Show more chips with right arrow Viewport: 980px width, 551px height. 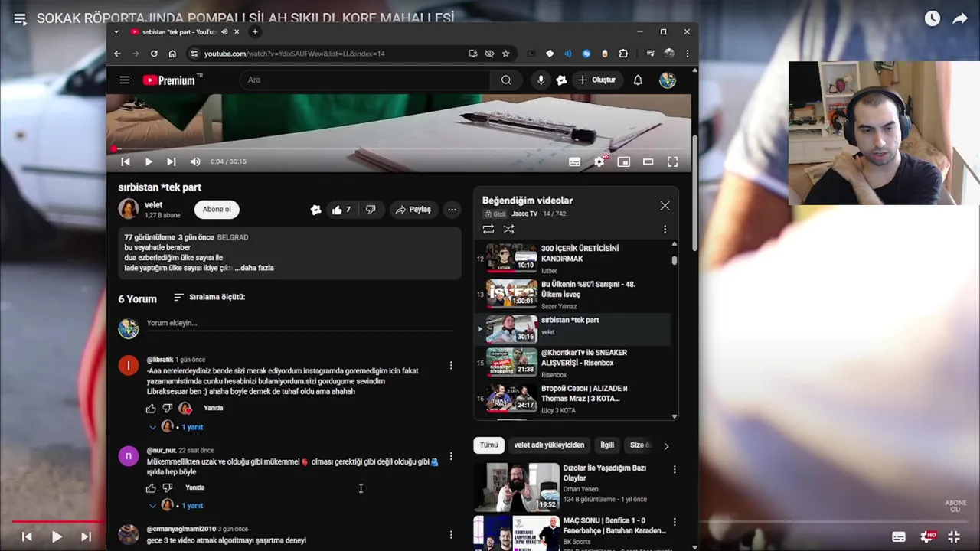pos(666,445)
